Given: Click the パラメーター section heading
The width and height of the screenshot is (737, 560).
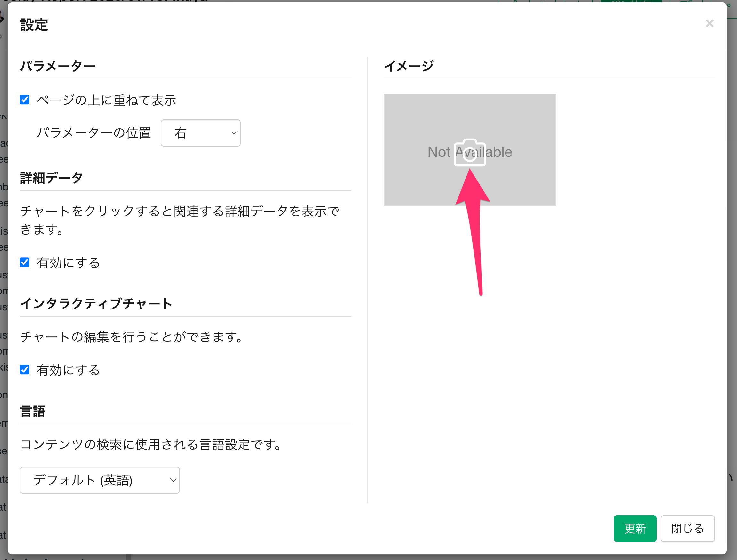Looking at the screenshot, I should point(58,66).
